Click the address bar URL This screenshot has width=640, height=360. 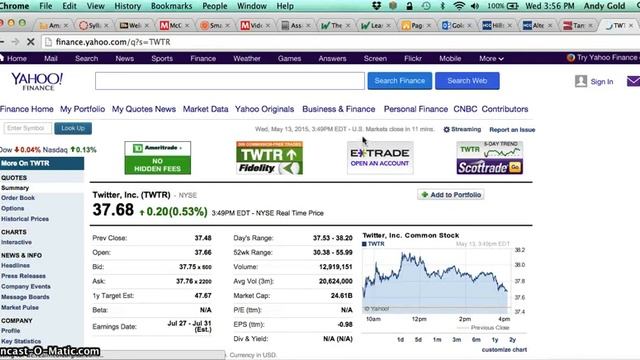tap(113, 42)
